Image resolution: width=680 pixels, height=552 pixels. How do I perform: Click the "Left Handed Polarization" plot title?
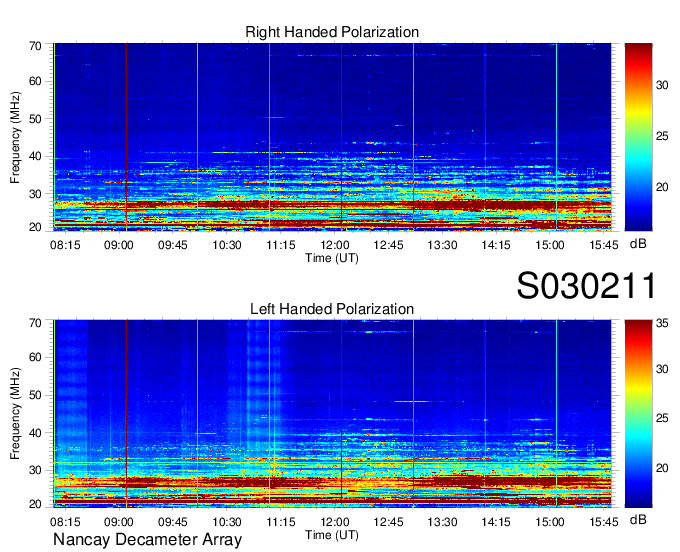point(332,309)
